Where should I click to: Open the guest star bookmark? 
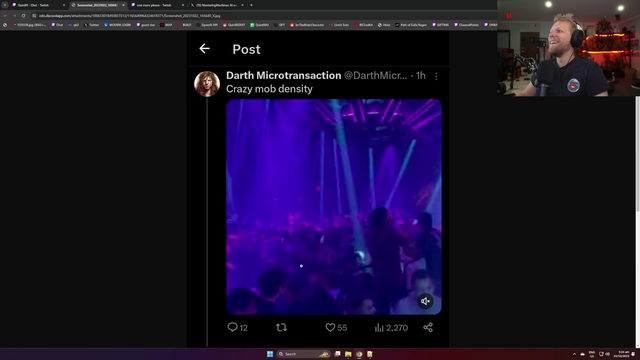[x=145, y=25]
